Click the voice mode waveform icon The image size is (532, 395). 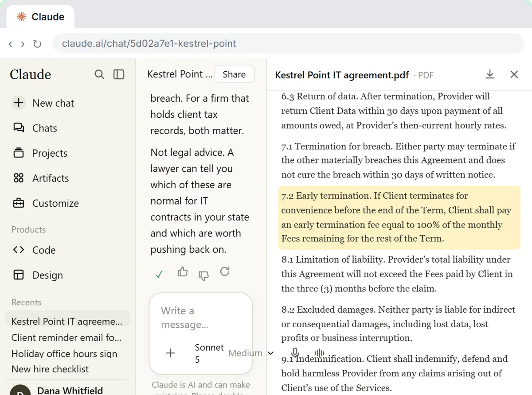click(319, 353)
